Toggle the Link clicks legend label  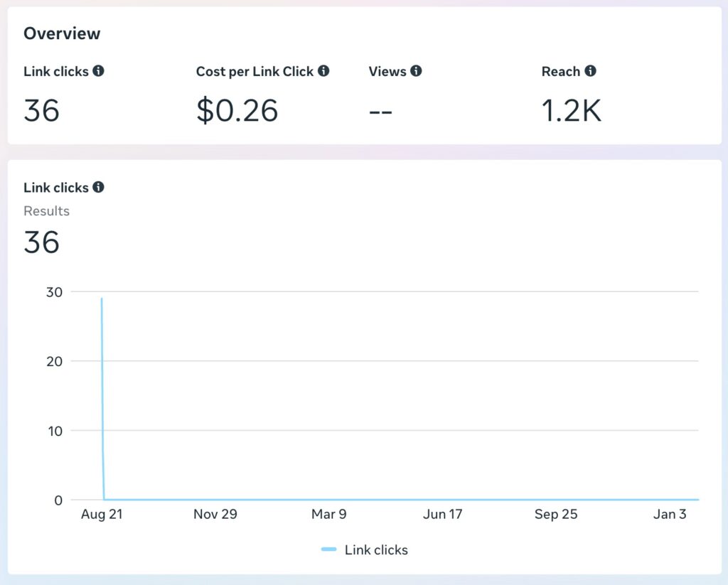point(376,550)
